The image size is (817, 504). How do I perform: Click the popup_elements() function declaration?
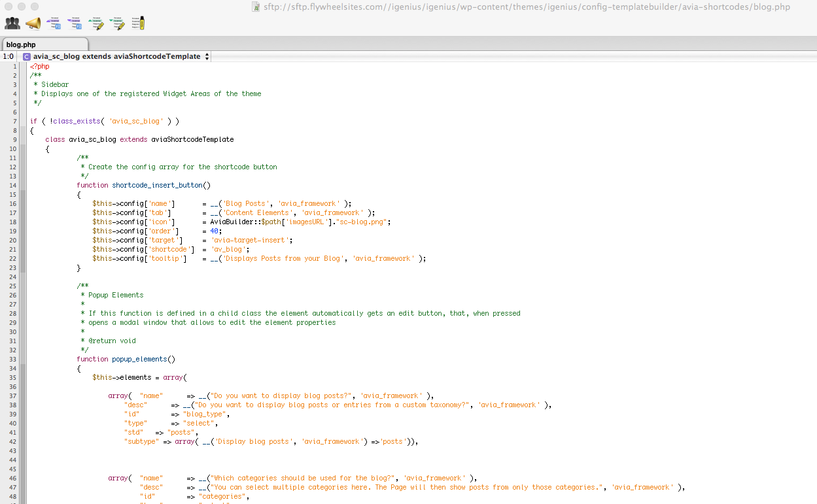[126, 359]
